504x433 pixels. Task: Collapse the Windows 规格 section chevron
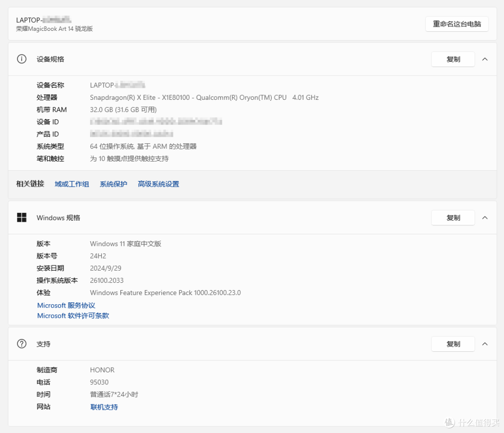pos(485,218)
